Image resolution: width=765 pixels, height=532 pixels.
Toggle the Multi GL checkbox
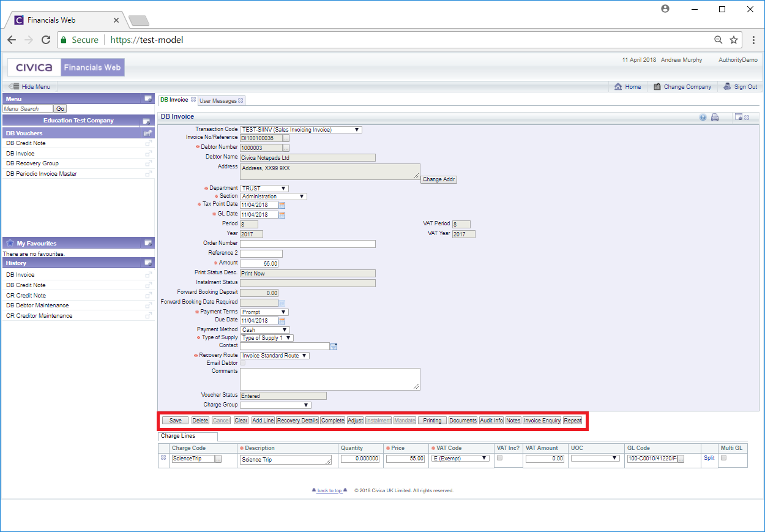tap(724, 458)
